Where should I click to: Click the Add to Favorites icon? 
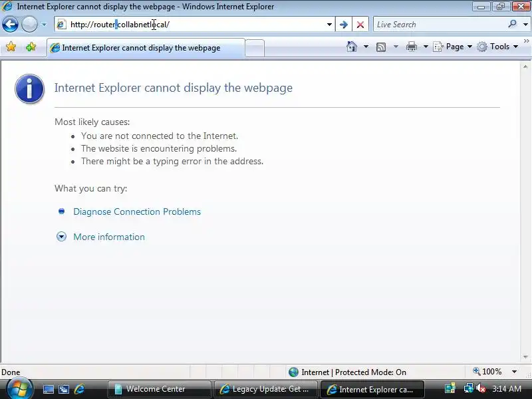[x=31, y=47]
